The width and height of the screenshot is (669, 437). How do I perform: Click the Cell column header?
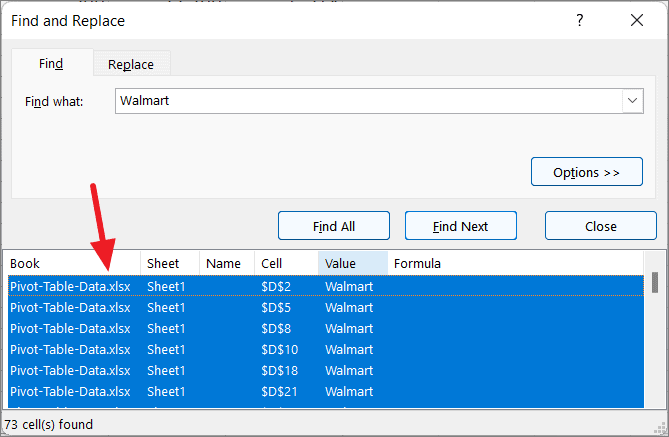286,263
